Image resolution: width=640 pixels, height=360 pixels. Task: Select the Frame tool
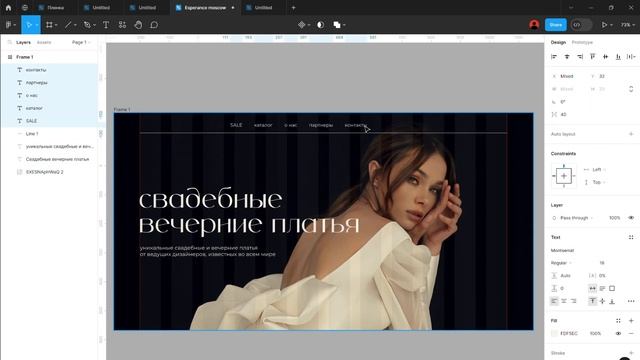click(x=49, y=25)
